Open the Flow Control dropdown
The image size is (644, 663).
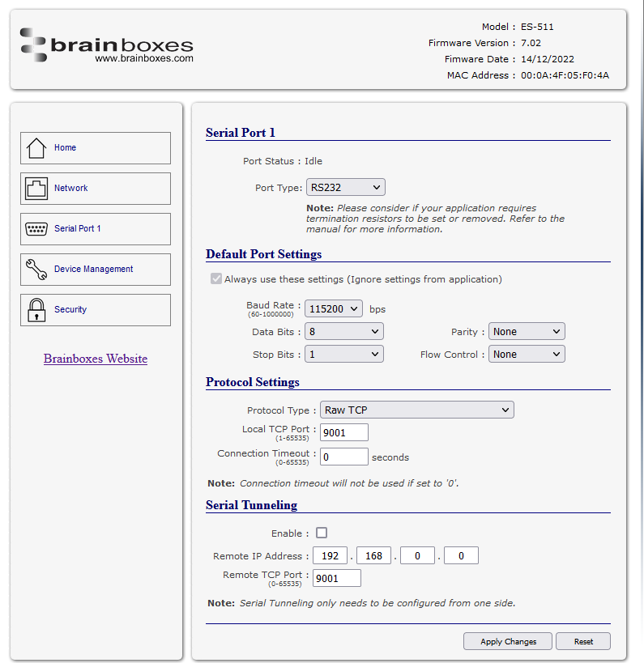click(527, 355)
